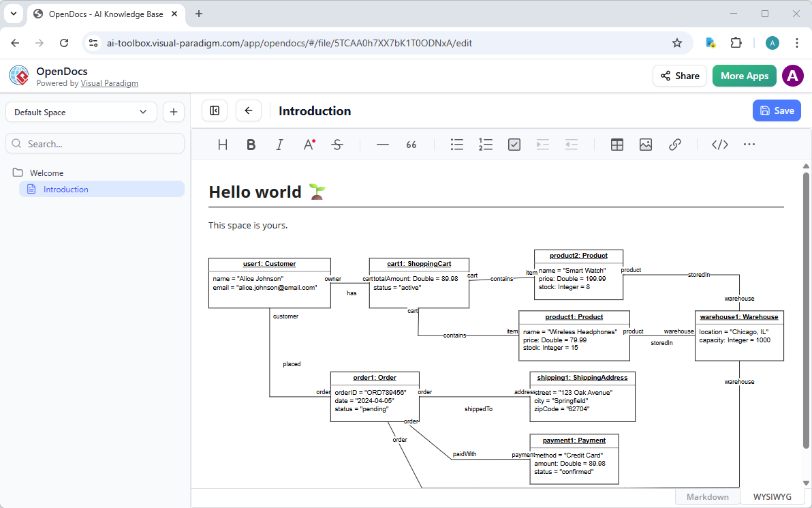812x508 pixels.
Task: Switch to the Markdown tab
Action: 706,496
